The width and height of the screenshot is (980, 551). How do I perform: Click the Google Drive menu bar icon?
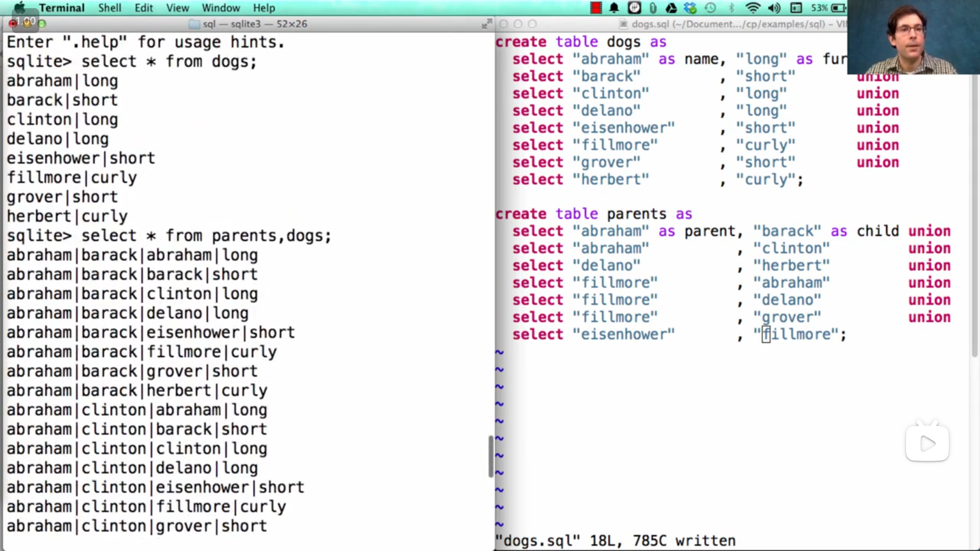[671, 8]
